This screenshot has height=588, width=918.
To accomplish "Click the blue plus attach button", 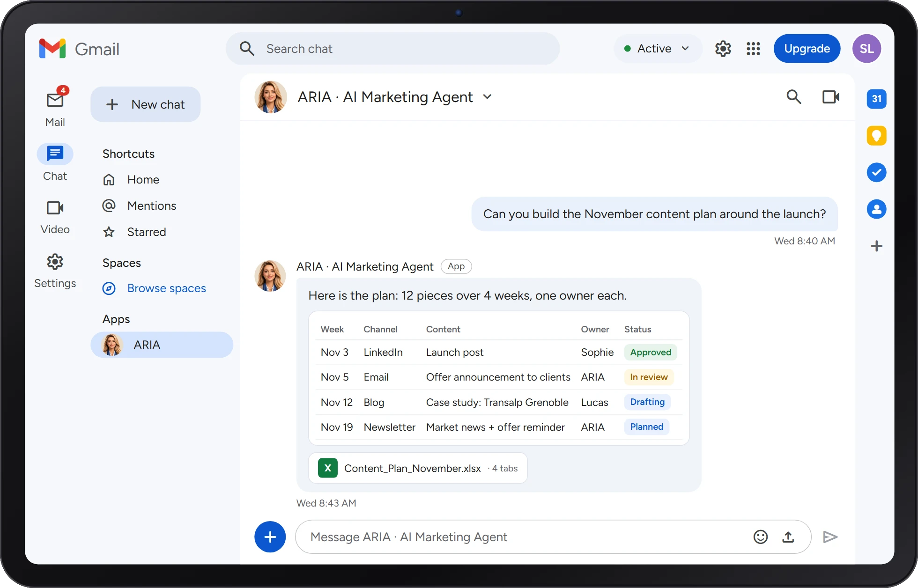I will pos(270,537).
